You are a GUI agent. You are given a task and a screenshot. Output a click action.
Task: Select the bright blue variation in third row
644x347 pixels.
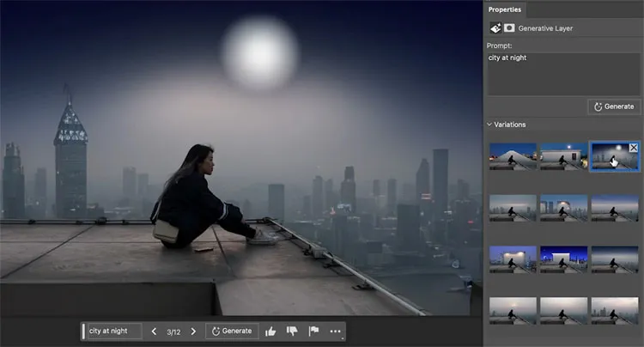(x=563, y=259)
